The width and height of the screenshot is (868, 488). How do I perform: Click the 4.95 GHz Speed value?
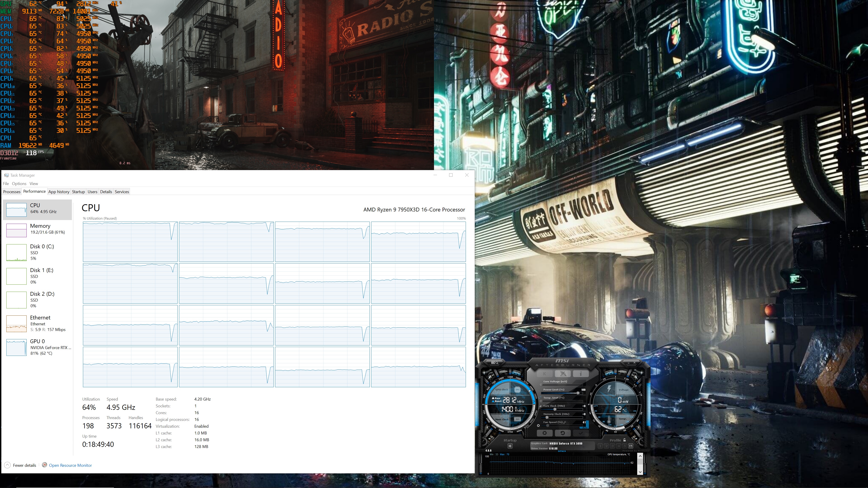121,407
